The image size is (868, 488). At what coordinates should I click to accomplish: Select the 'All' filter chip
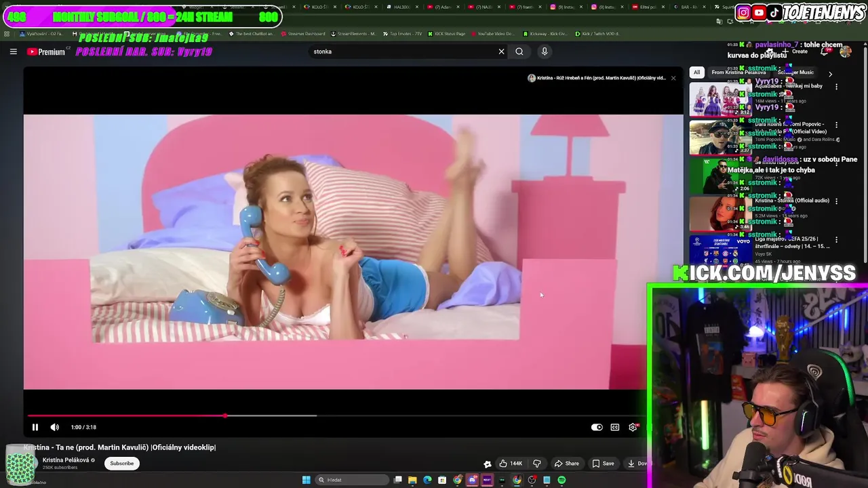pyautogui.click(x=696, y=73)
